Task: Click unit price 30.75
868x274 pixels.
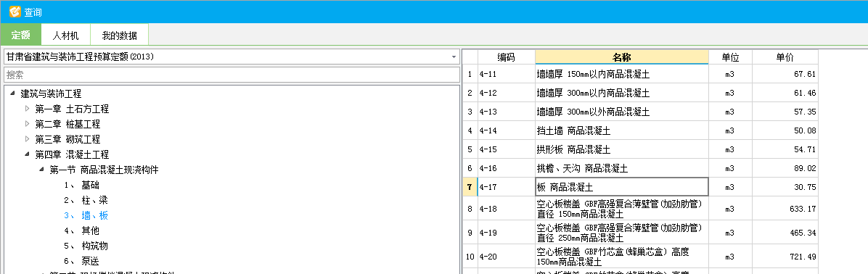Action: 785,187
